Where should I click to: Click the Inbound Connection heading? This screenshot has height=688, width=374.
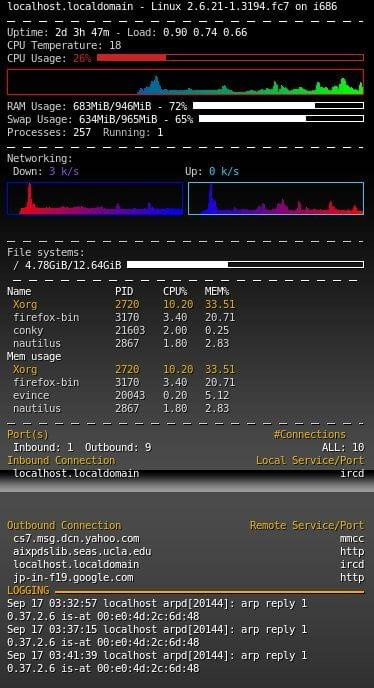coord(61,460)
